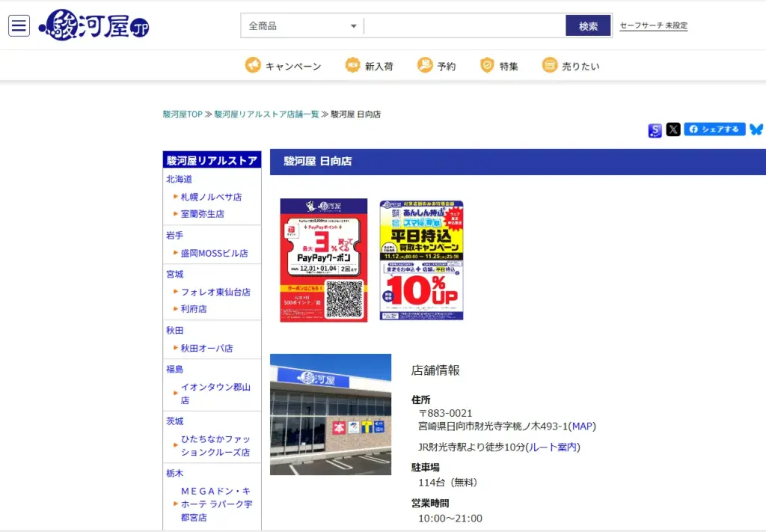766x532 pixels.
Task: Select 札幌ノルベサ店 in the store list
Action: pos(211,197)
